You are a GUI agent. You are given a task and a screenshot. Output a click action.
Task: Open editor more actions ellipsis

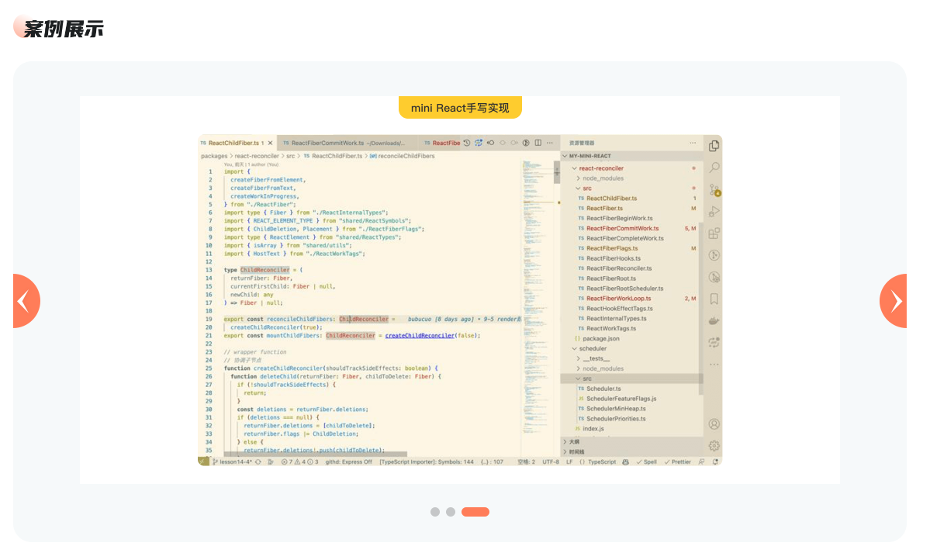click(550, 143)
